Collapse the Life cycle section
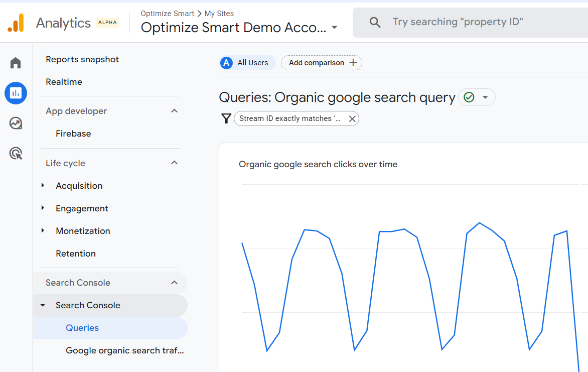The height and width of the screenshot is (372, 588). tap(174, 163)
